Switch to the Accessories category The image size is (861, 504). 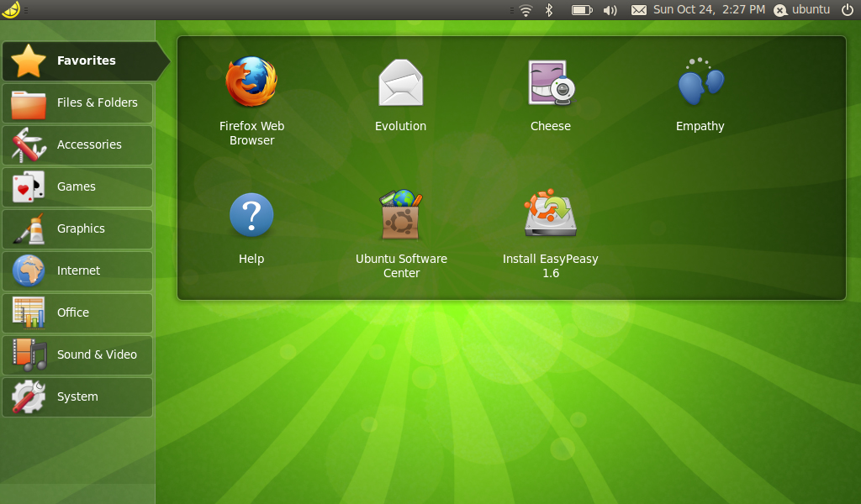[77, 144]
